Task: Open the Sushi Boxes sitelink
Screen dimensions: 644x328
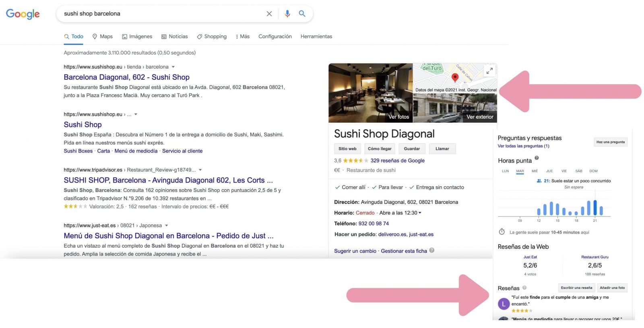Action: tap(78, 151)
